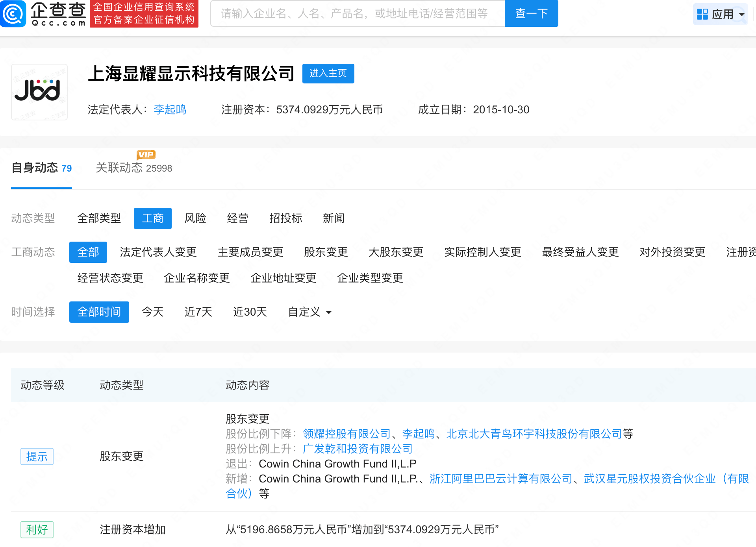This screenshot has width=756, height=547.
Task: Filter by 企业地址变更
Action: [283, 278]
